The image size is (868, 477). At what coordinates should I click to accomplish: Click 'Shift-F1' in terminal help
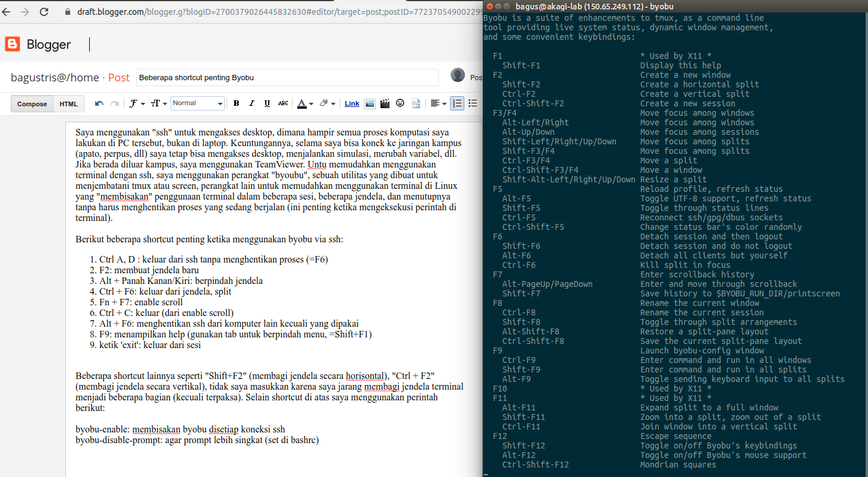coord(521,65)
